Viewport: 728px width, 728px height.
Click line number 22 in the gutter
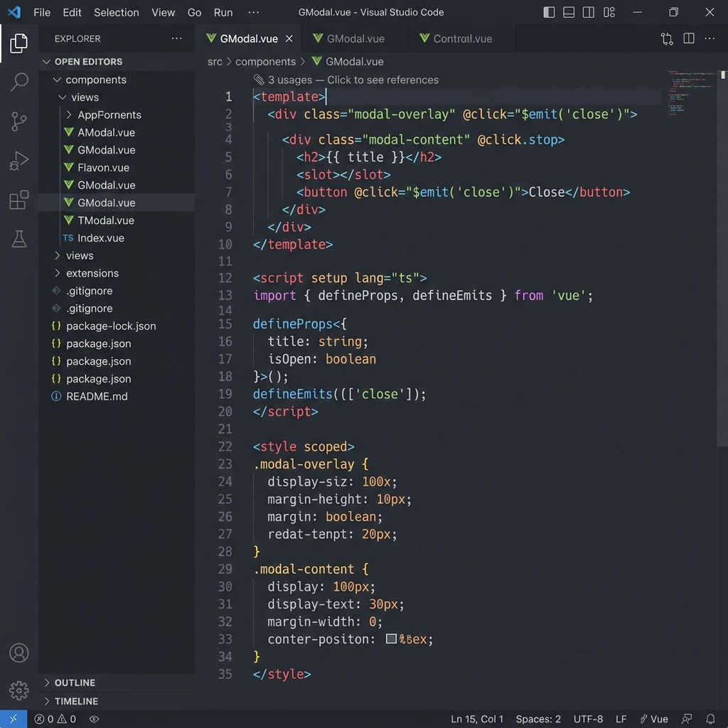pos(225,446)
